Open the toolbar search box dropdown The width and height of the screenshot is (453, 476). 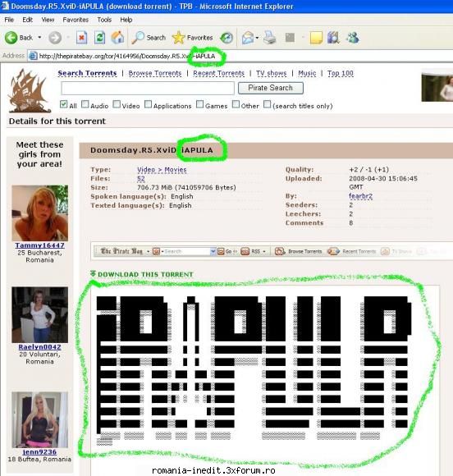pos(213,251)
